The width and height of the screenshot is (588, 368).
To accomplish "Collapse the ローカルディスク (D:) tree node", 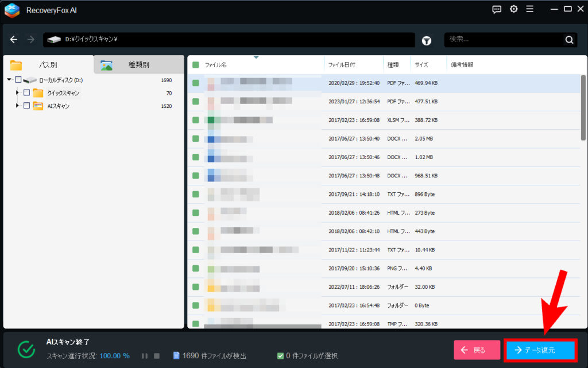I will point(9,80).
